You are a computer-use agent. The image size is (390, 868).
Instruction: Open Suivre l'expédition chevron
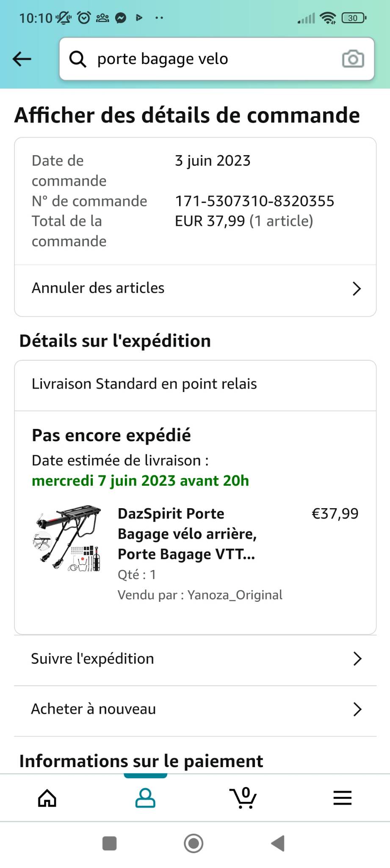pyautogui.click(x=357, y=659)
